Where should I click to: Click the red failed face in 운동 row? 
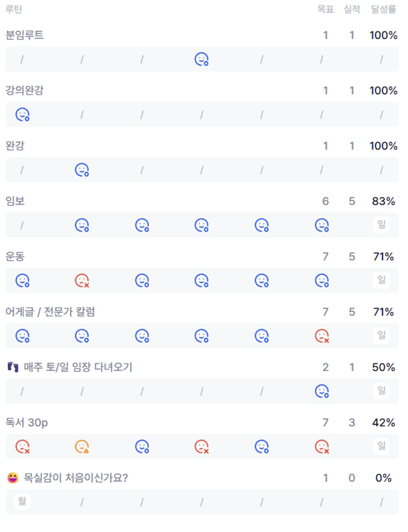82,281
